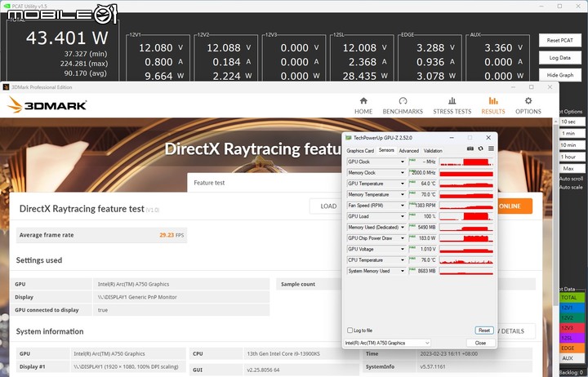The height and width of the screenshot is (377, 588).
Task: Open the GPU Load sensor dropdown
Action: [x=403, y=216]
